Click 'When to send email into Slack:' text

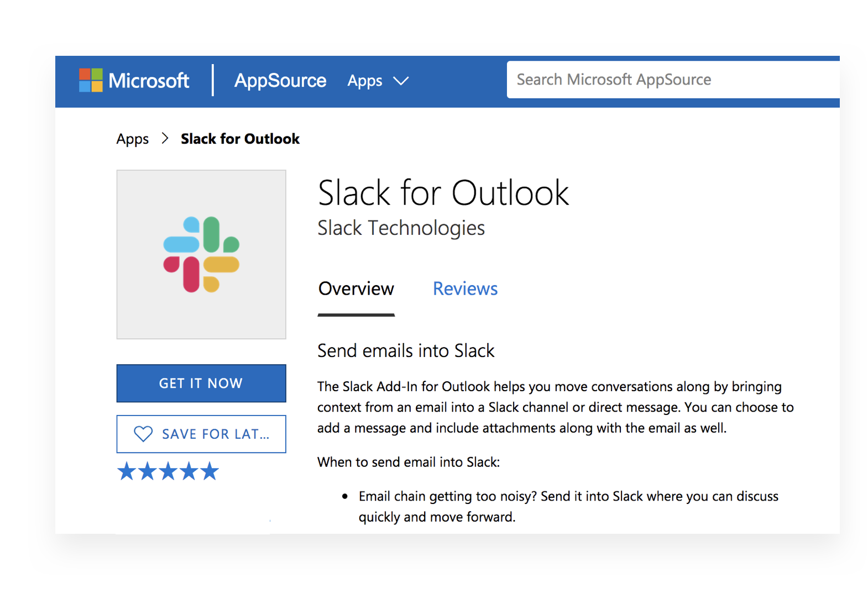point(409,462)
